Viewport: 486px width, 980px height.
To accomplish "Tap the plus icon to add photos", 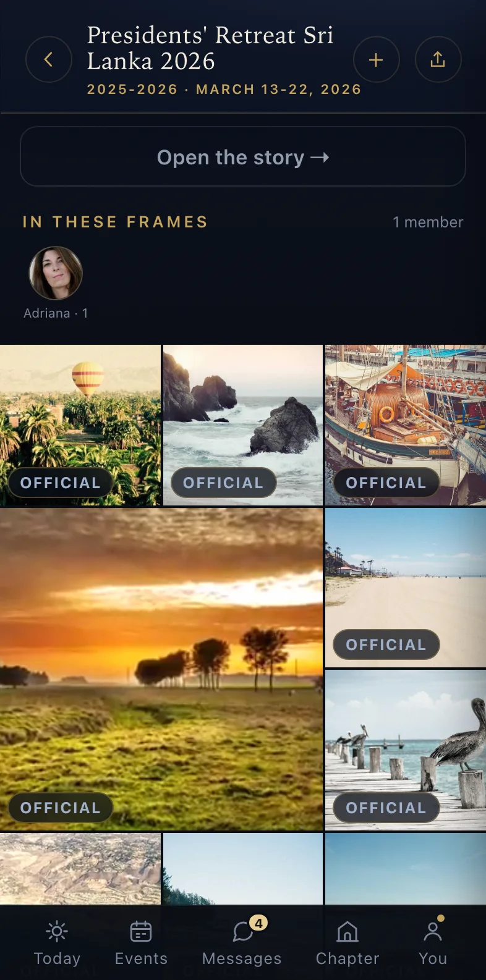I will coord(376,59).
